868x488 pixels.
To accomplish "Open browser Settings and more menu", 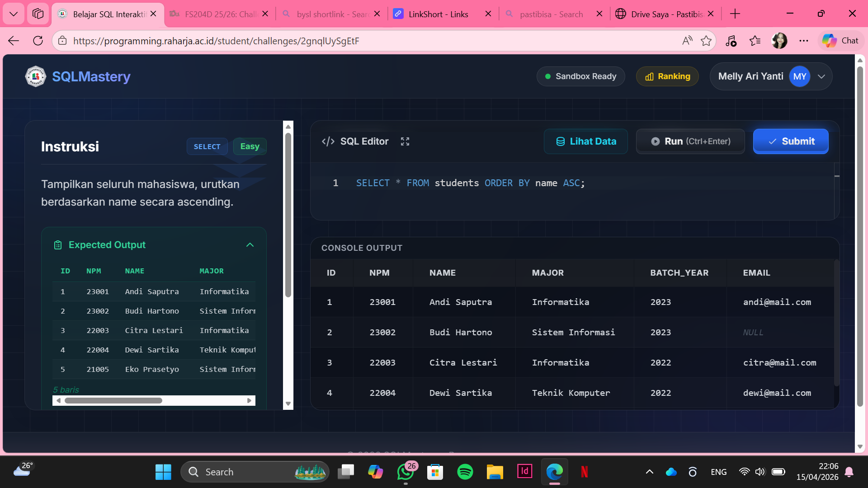I will click(x=803, y=41).
